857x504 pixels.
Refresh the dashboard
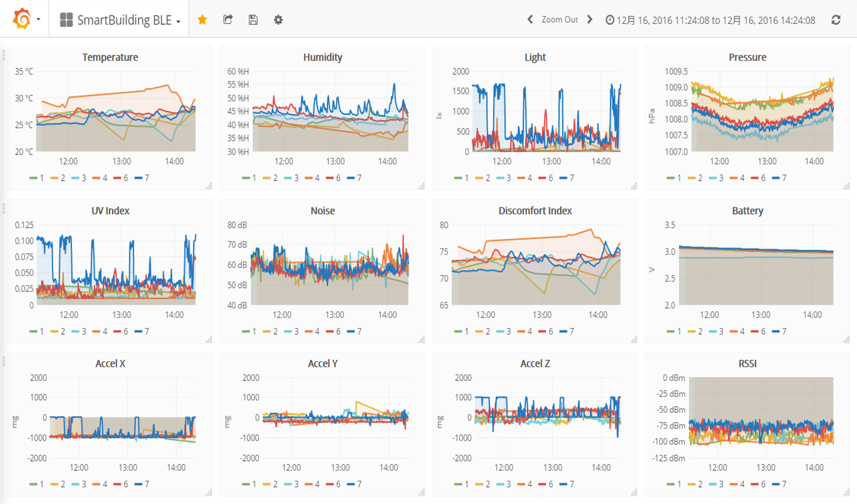(x=836, y=20)
